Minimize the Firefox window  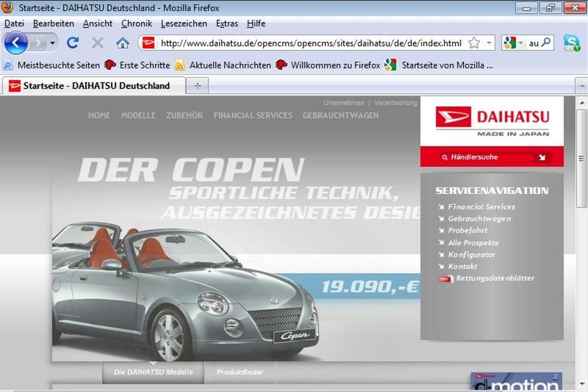pos(526,8)
